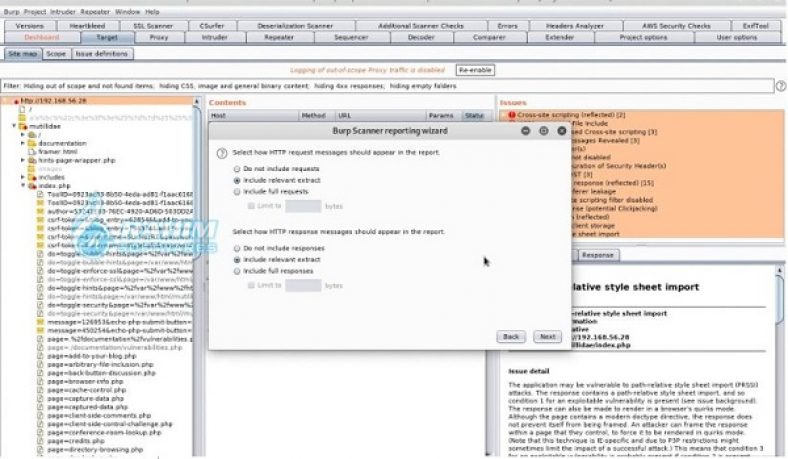Select page=add-to-your-blog.php in tree
This screenshot has width=788, height=459.
pos(92,356)
